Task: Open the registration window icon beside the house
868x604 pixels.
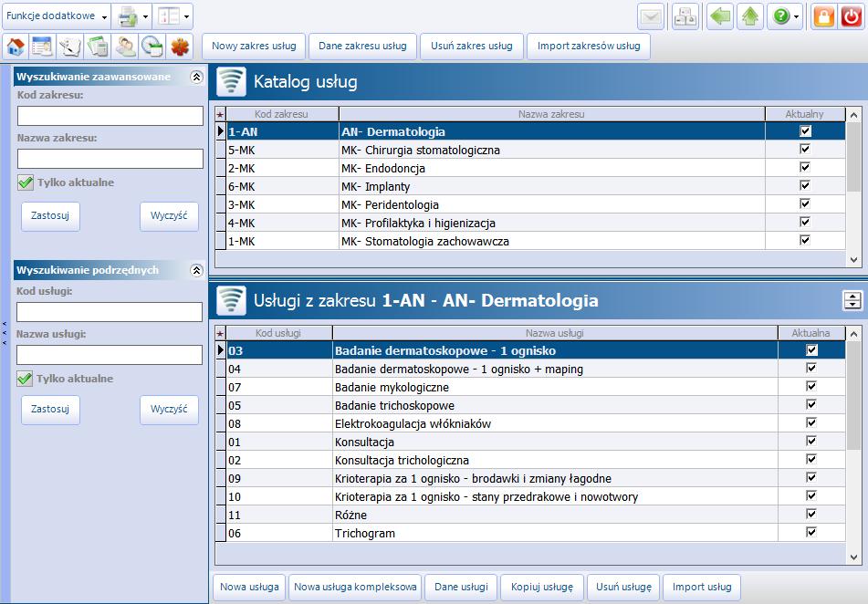Action: coord(42,47)
